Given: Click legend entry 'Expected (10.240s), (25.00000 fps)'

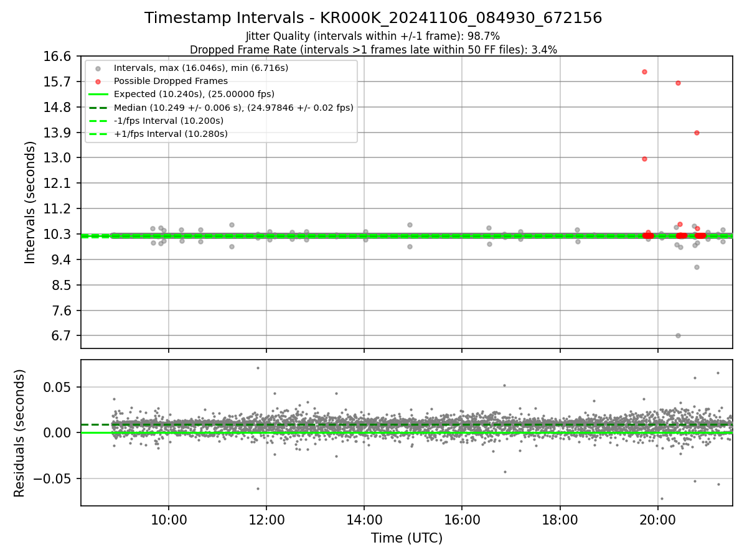Looking at the screenshot, I should pyautogui.click(x=194, y=94).
